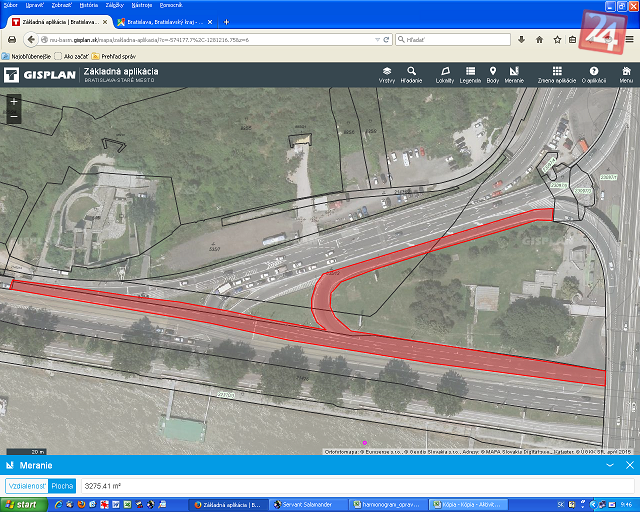This screenshot has height=512, width=640.
Task: Click the Prehľad správ bookmark link
Action: tap(117, 56)
